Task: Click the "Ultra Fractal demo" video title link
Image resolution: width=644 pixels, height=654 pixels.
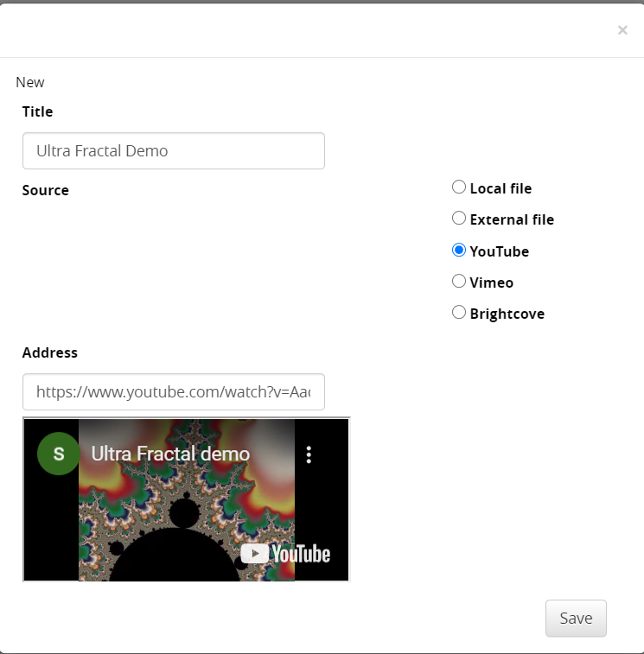Action: (x=170, y=454)
